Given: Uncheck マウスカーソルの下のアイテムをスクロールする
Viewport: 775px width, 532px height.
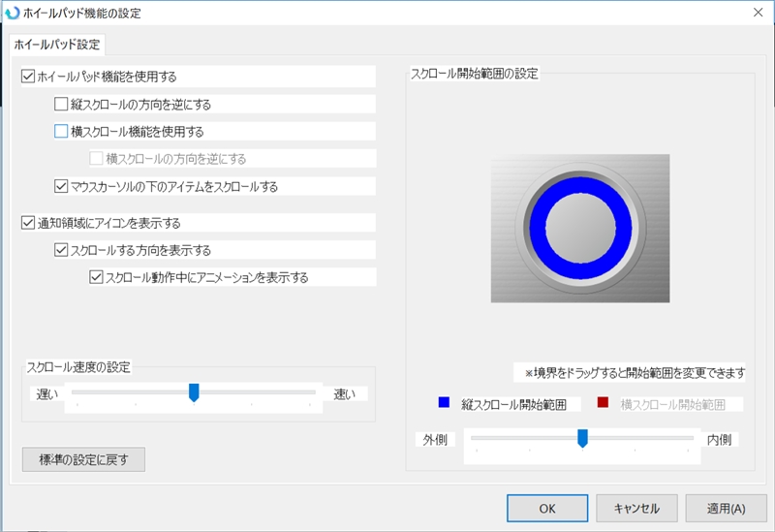Looking at the screenshot, I should [61, 186].
